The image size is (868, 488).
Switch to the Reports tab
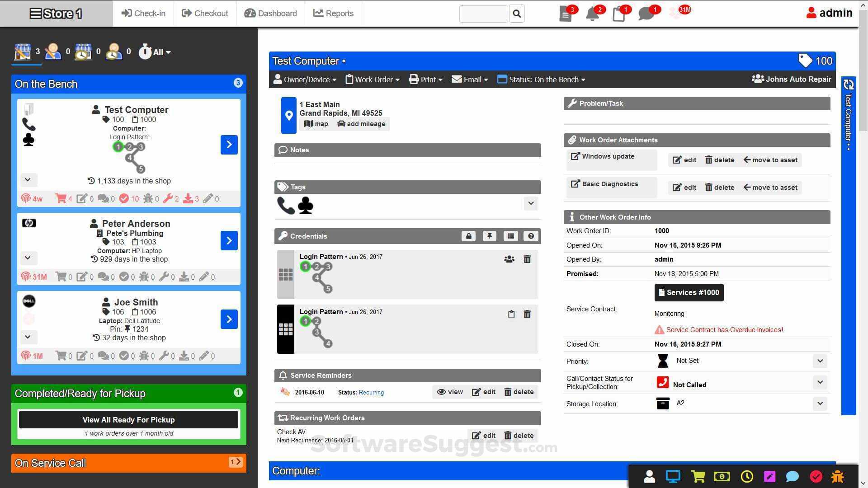pos(333,13)
